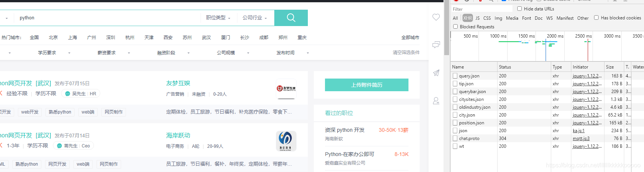644x172 pixels.
Task: Open the chat messages sidebar icon
Action: (436, 45)
